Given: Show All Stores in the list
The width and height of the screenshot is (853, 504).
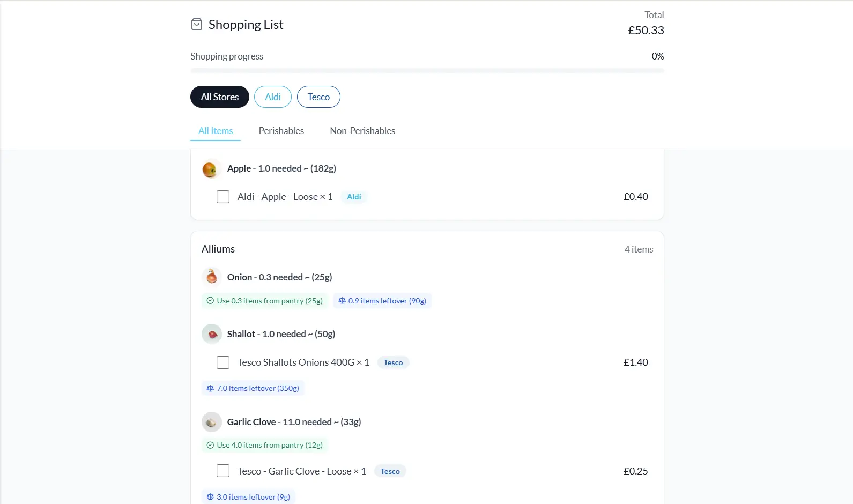Looking at the screenshot, I should [220, 97].
